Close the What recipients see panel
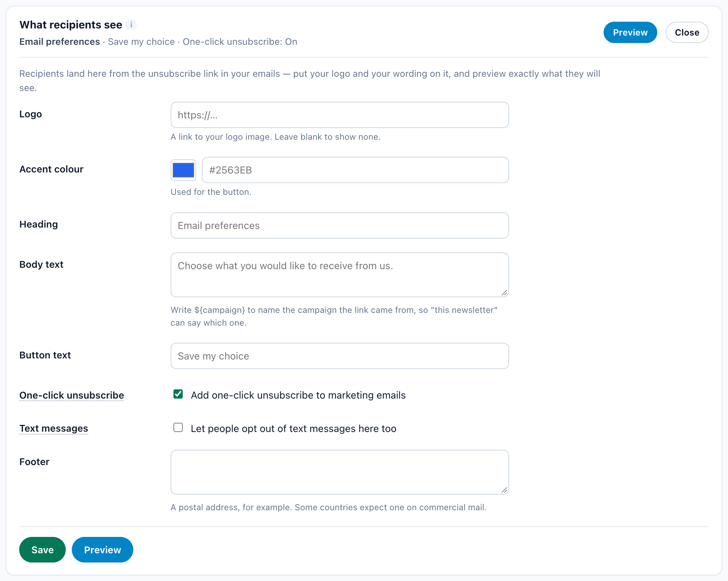 687,32
